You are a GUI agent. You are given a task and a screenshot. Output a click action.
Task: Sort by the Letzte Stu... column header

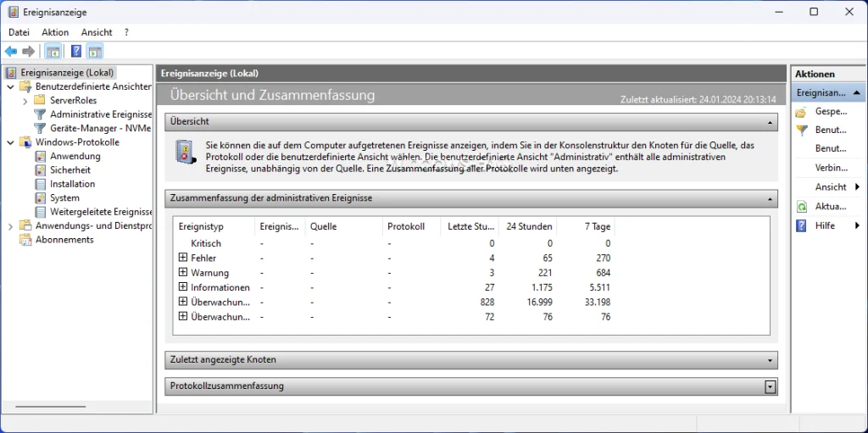click(470, 226)
